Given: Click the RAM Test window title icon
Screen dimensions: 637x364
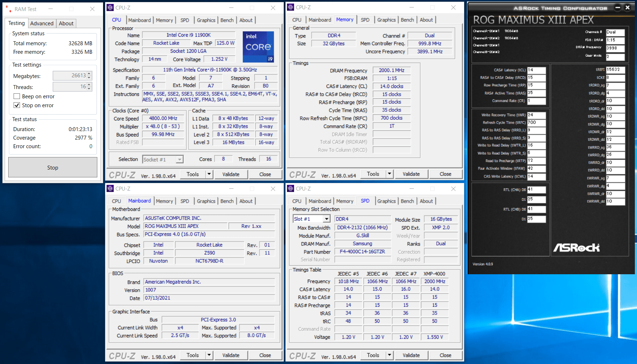Looking at the screenshot, I should click(9, 9).
